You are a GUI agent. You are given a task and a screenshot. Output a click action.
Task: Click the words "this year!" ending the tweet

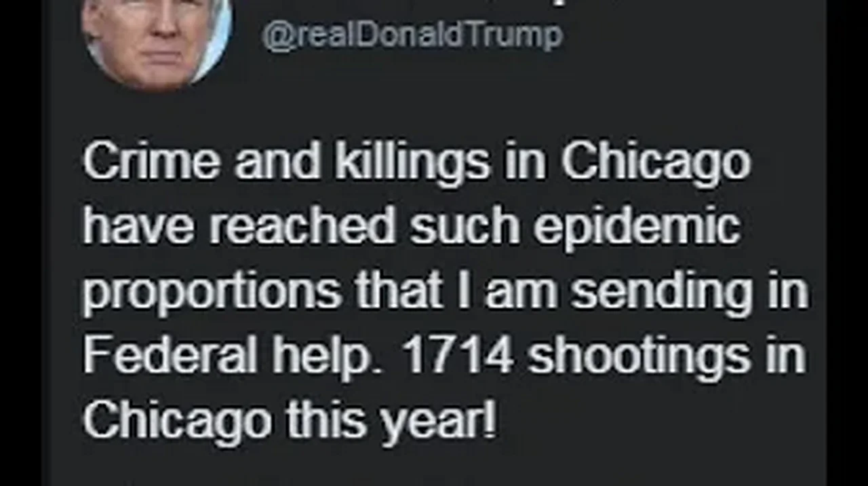(x=391, y=422)
